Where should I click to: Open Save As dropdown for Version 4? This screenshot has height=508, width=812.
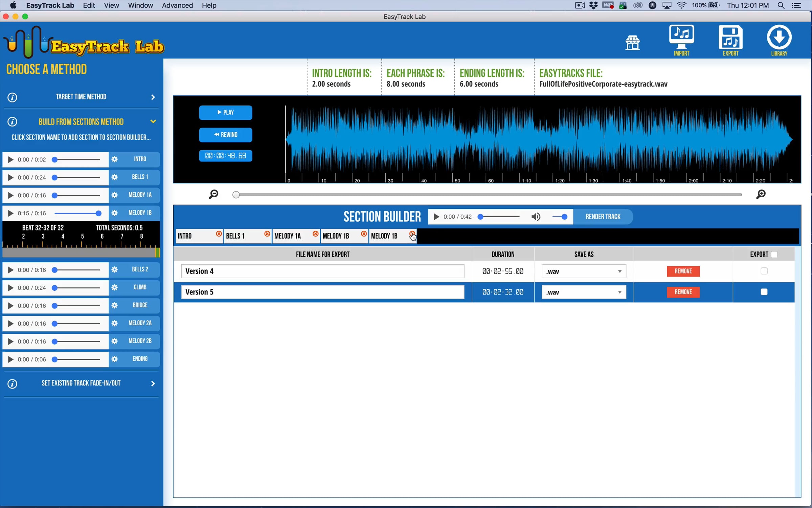tap(584, 271)
